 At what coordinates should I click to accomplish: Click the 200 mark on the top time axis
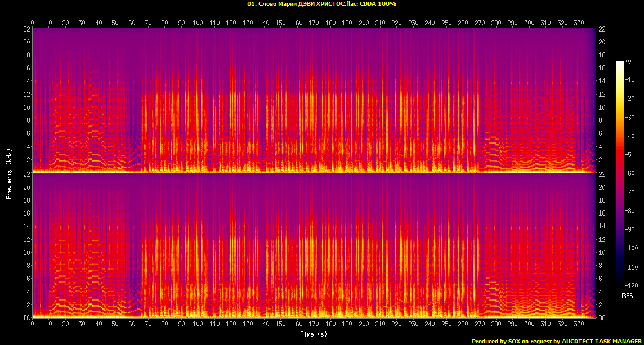(x=364, y=23)
